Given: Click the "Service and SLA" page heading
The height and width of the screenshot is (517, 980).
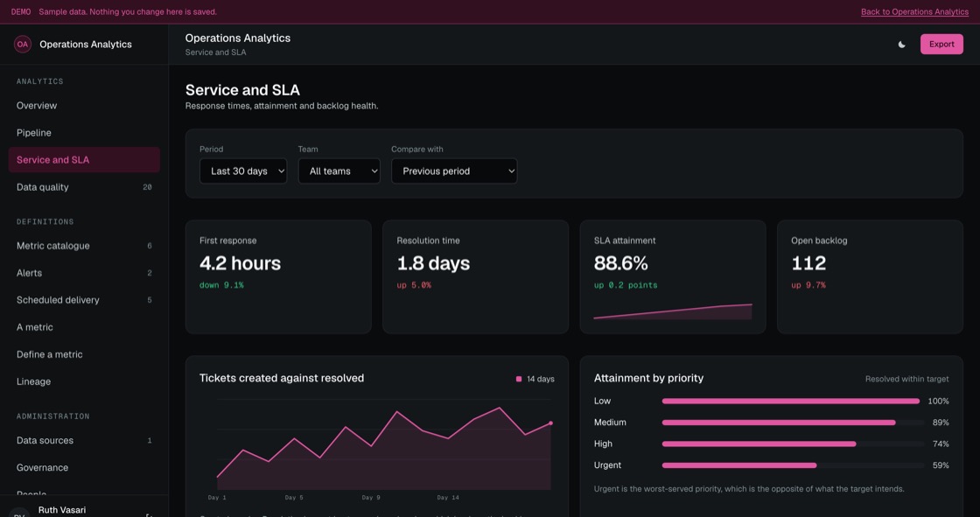Looking at the screenshot, I should 242,90.
